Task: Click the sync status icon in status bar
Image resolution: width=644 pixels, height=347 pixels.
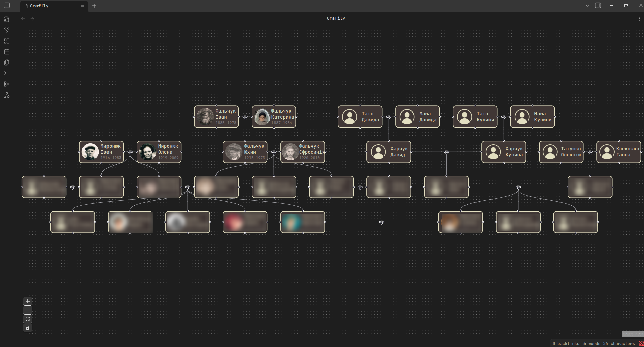Action: coord(641,344)
